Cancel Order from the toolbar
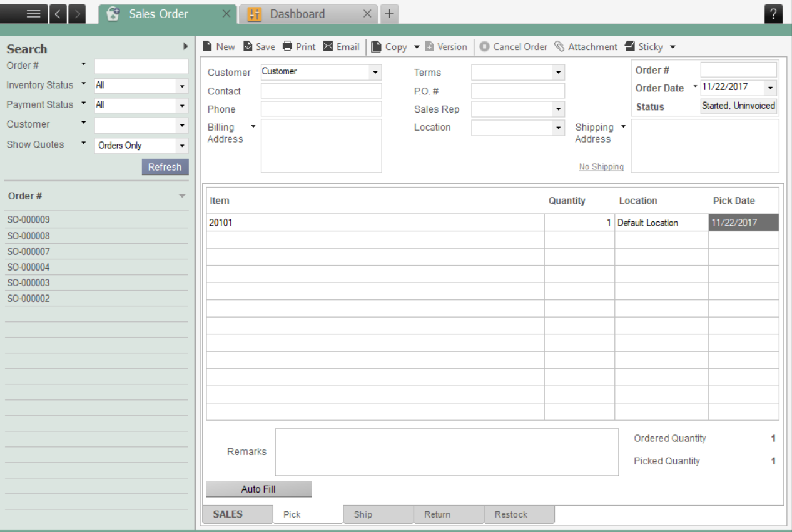 click(514, 46)
